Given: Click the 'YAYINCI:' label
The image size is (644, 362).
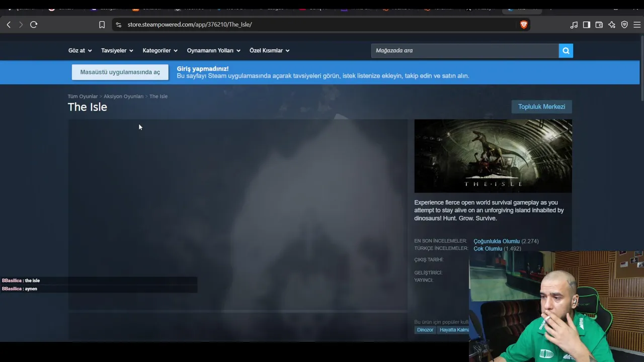Looking at the screenshot, I should coord(424,280).
